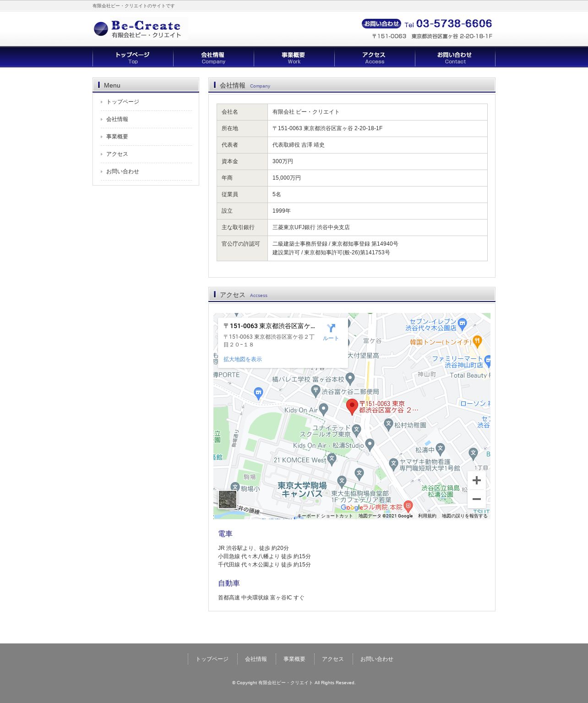Viewport: 588px width, 703px height.
Task: Click 地図の誤りを報告する link
Action: tap(465, 516)
